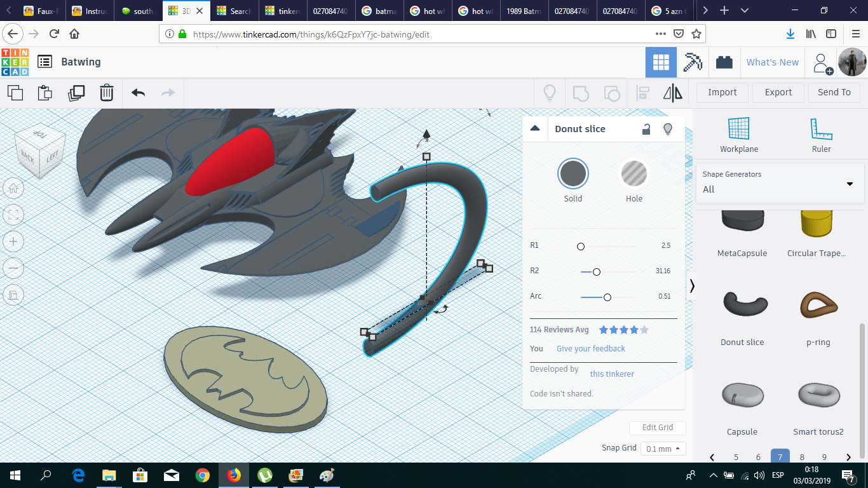Viewport: 868px width, 488px height.
Task: Open shapes page 6
Action: coord(758,457)
